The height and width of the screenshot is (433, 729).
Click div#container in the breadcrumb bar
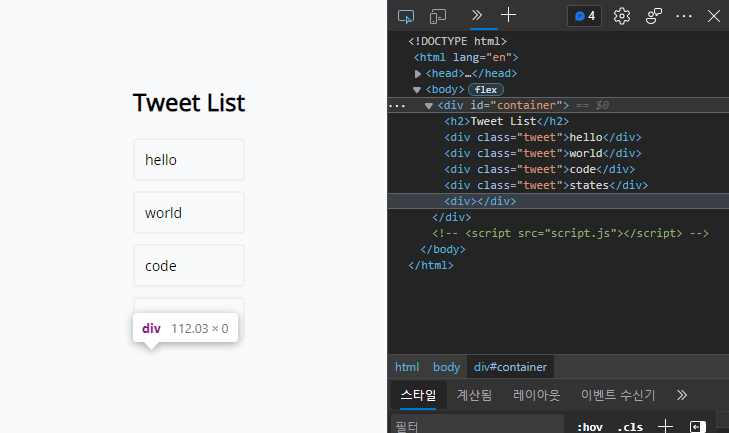[510, 367]
